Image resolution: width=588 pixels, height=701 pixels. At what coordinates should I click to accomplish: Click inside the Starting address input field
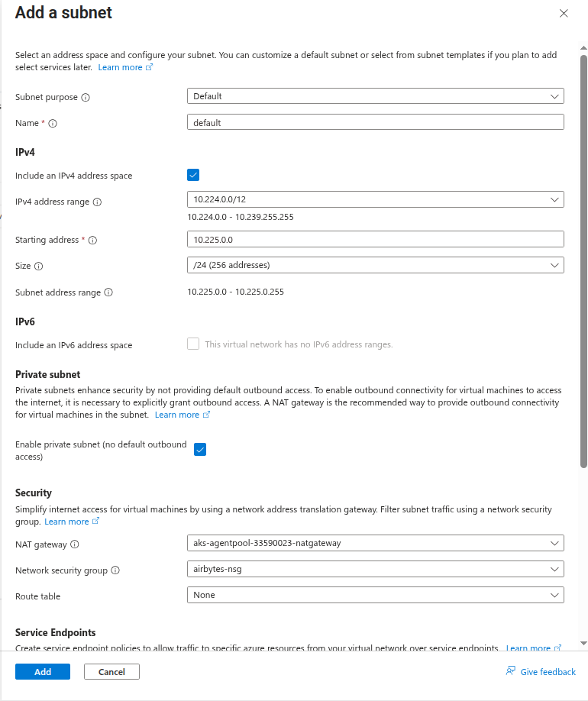(375, 238)
